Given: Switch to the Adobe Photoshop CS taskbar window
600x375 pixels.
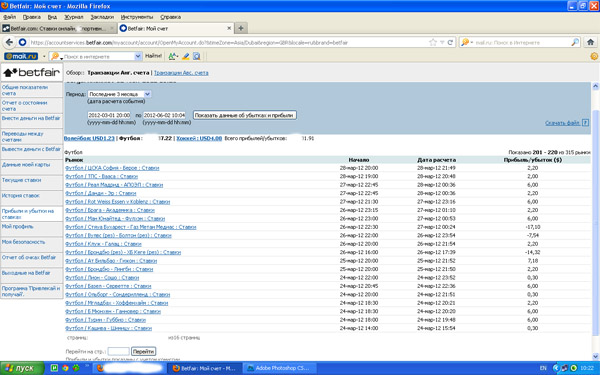Looking at the screenshot, I should point(279,368).
